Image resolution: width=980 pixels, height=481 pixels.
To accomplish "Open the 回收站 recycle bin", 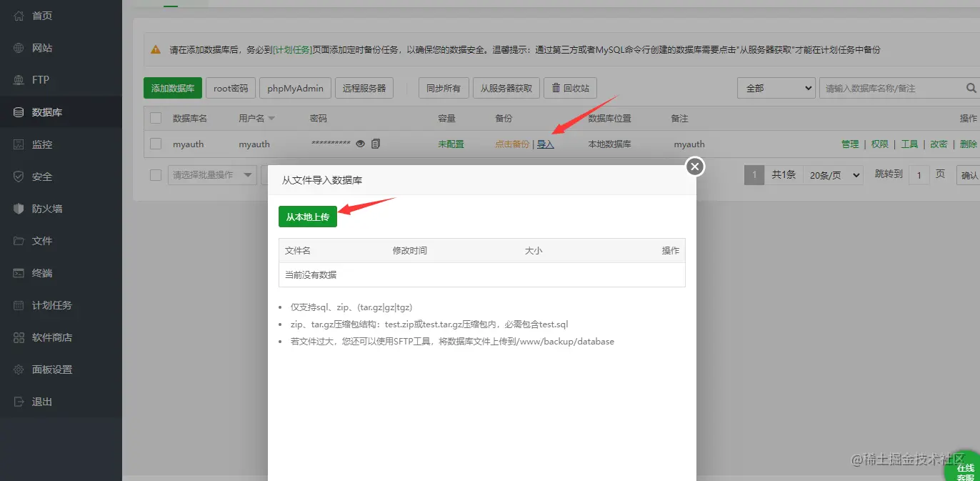I will pos(571,88).
